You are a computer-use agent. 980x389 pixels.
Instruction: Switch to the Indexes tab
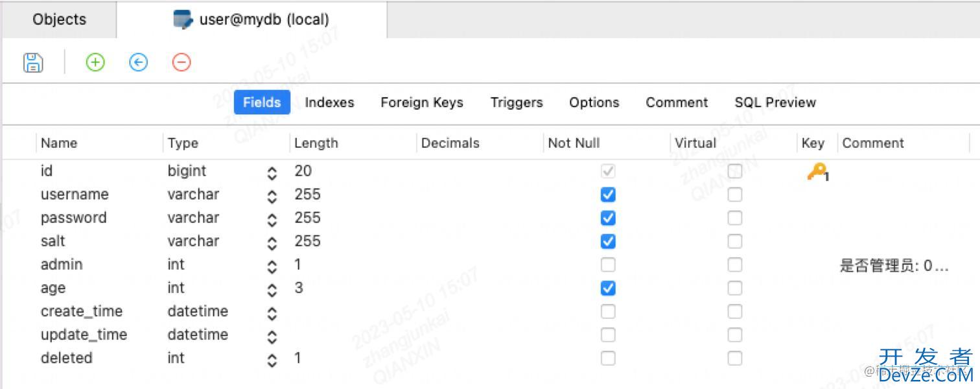pos(329,102)
